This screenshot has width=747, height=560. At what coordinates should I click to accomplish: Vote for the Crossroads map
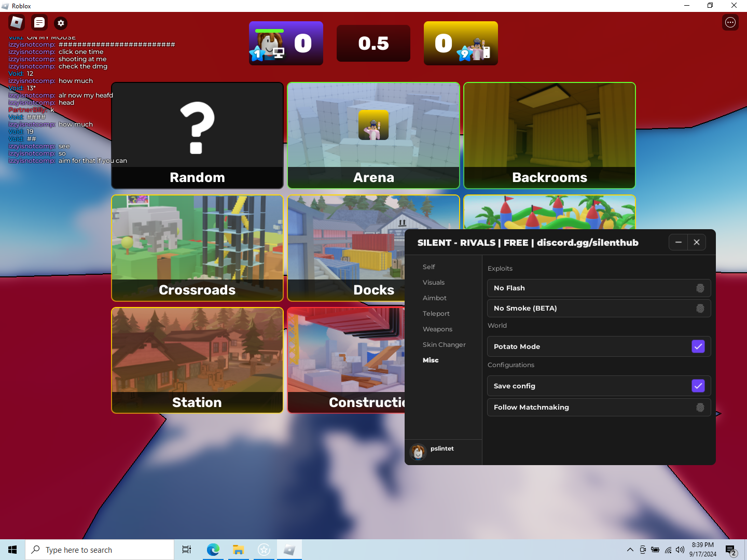point(197,248)
